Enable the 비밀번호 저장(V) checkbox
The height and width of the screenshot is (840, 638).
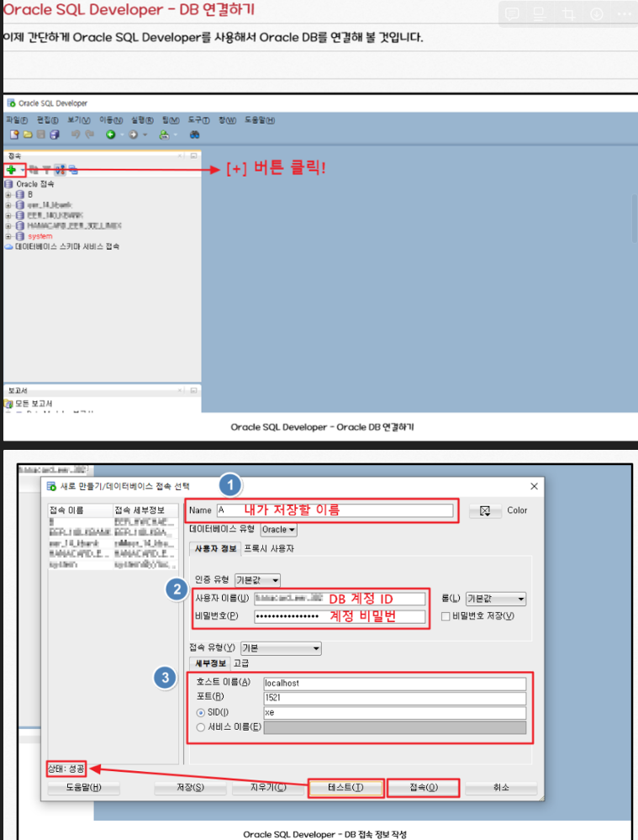tap(446, 616)
